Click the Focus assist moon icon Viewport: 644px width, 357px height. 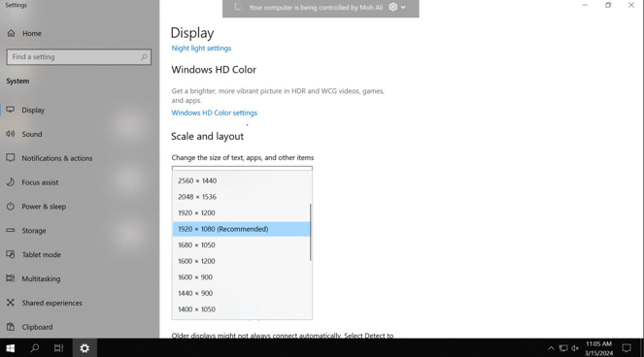click(x=11, y=181)
